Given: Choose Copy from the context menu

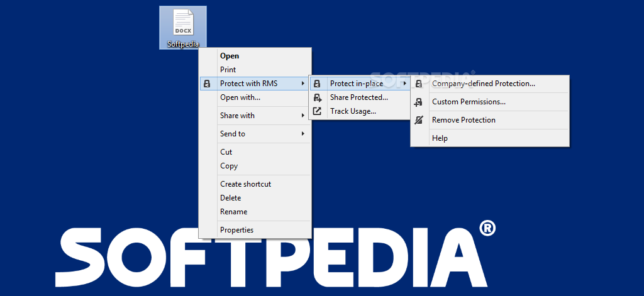Looking at the screenshot, I should 255,166.
